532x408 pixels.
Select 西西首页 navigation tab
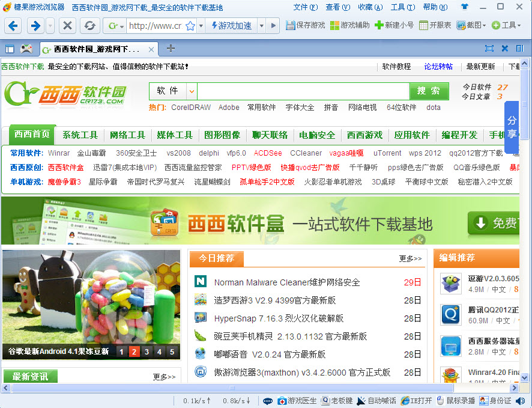pos(32,135)
